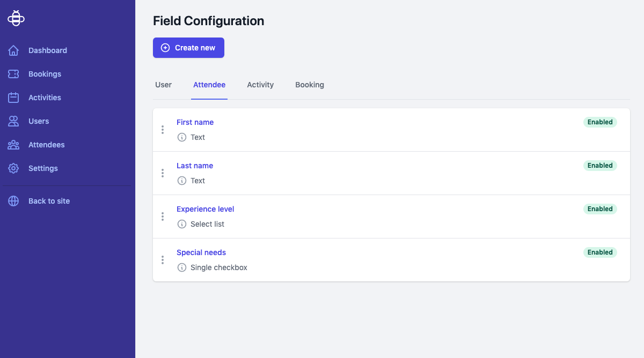
Task: Switch to the Activity tab
Action: click(x=260, y=85)
